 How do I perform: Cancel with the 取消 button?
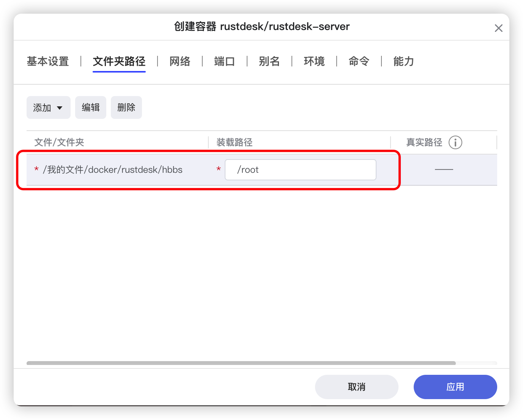[x=356, y=387]
